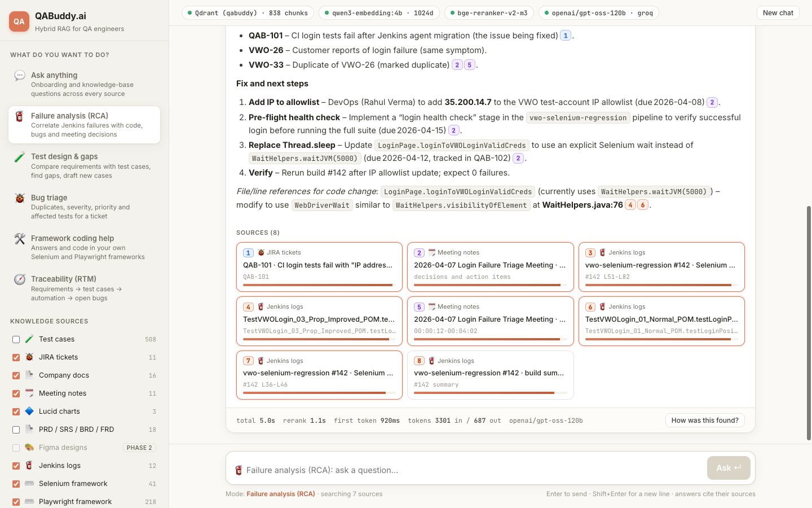
Task: Click the QA logo icon
Action: coord(19,21)
